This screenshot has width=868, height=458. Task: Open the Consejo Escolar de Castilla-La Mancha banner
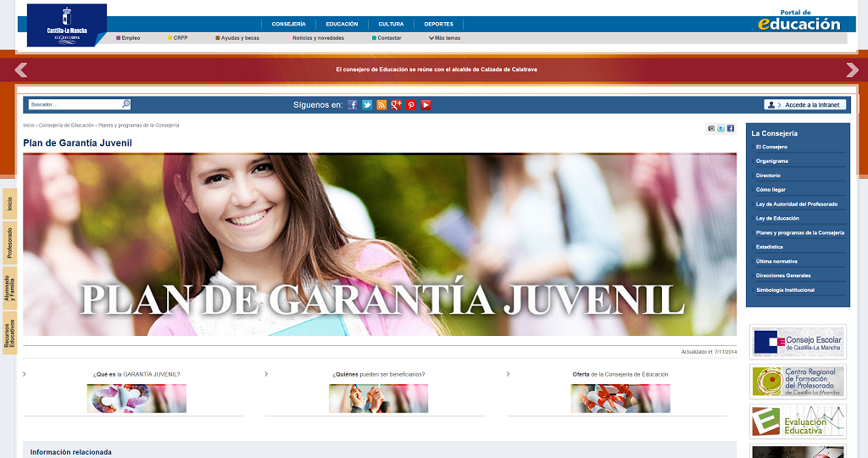click(x=798, y=341)
